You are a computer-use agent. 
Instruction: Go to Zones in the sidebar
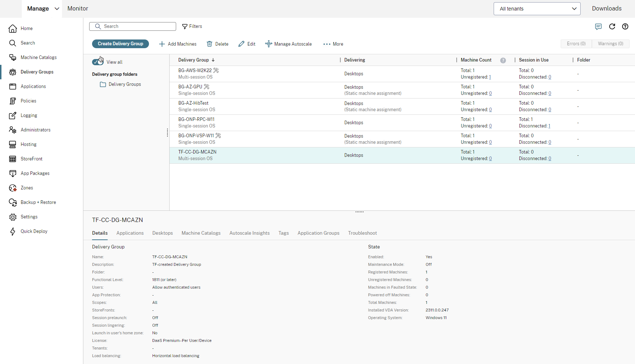(27, 188)
